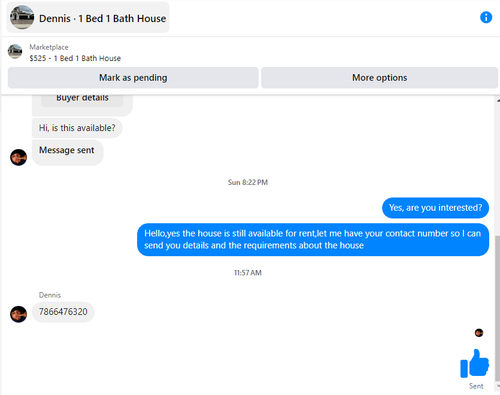
Task: Click the small seen-by avatar indicator
Action: [x=479, y=333]
